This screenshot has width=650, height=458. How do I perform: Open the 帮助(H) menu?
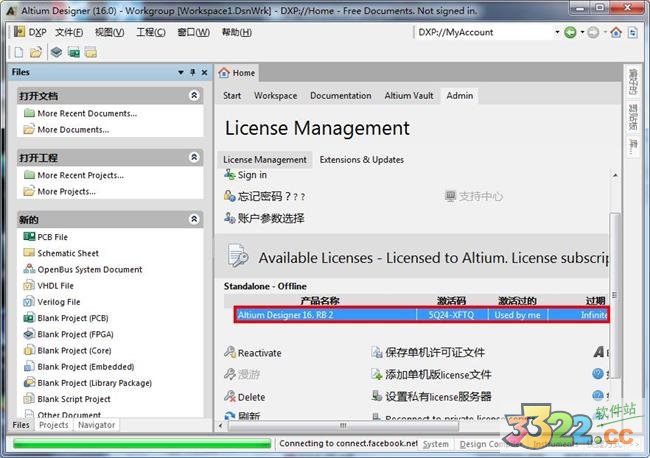tap(237, 32)
